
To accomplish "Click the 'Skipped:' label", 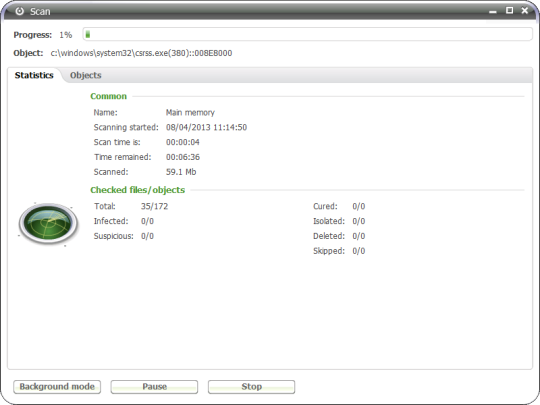I will [x=329, y=251].
